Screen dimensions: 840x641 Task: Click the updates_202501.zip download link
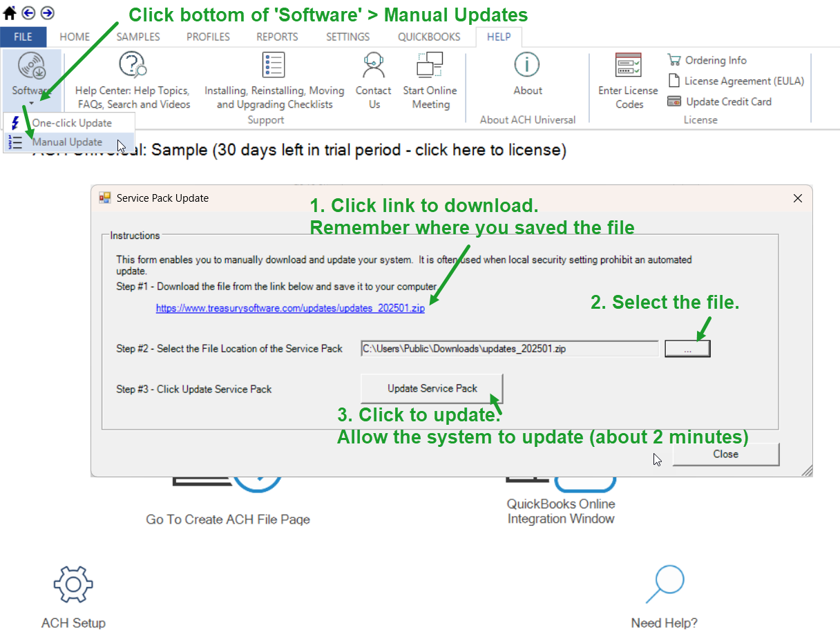click(290, 309)
